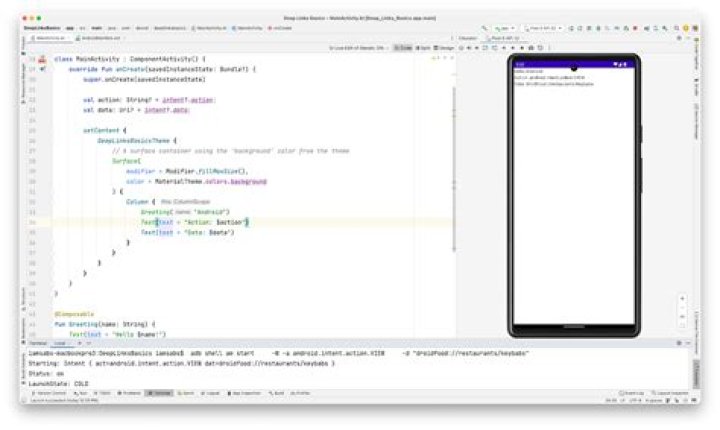Click the Greeting(name: "Android") code line
This screenshot has height=430, width=720.
click(185, 212)
